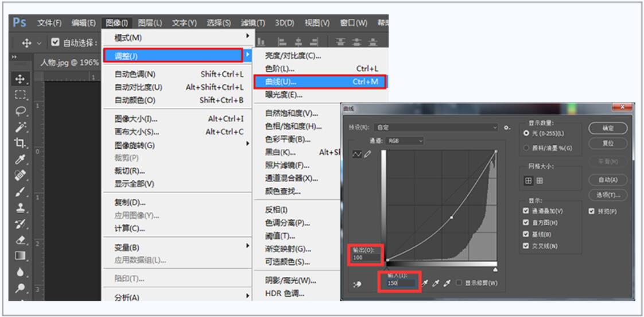Viewport: 644px width, 317px height.
Task: Select the Crop tool
Action: [x=20, y=143]
